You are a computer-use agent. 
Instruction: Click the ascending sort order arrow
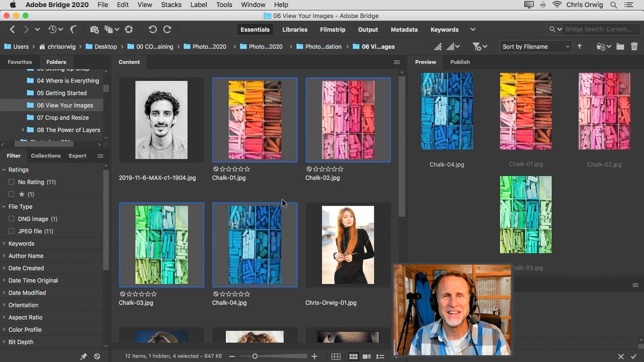click(580, 46)
